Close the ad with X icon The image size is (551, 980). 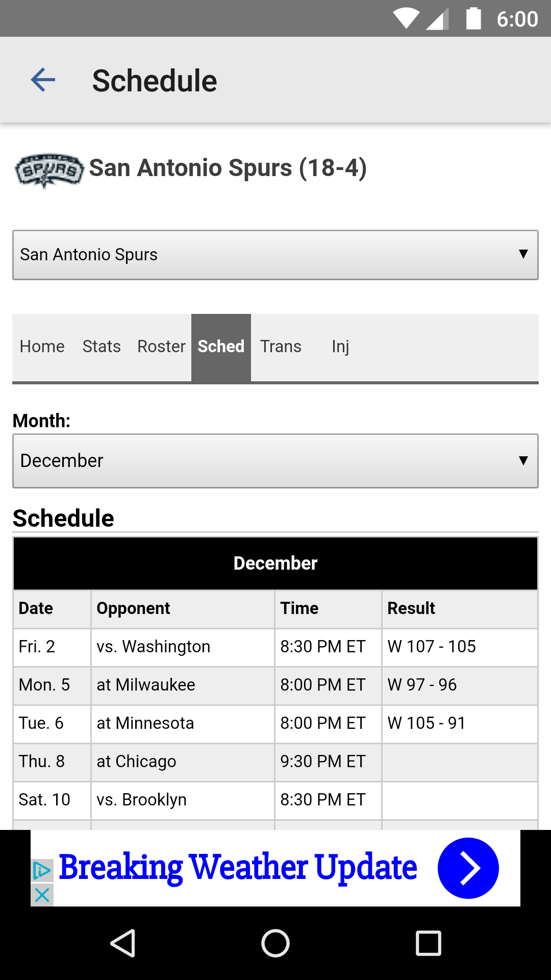(42, 895)
